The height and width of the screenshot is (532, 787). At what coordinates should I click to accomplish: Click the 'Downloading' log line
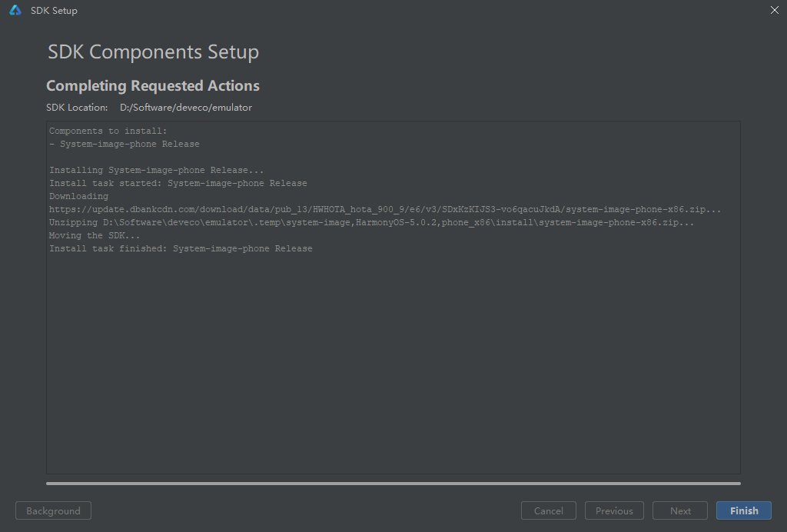79,196
